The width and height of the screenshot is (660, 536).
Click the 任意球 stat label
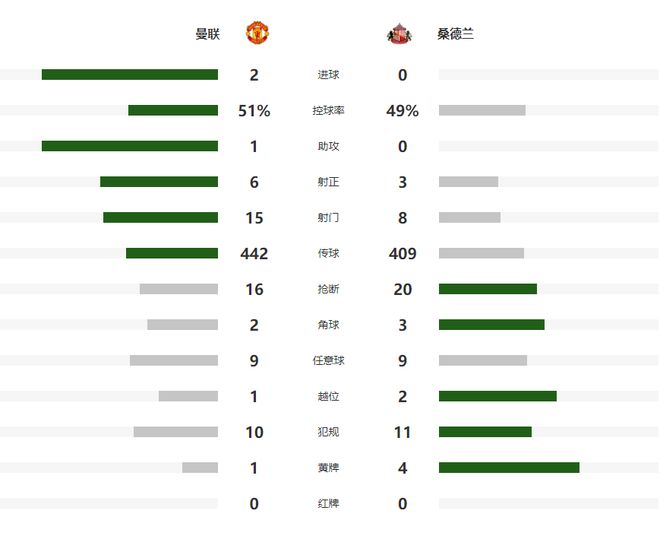tap(328, 361)
